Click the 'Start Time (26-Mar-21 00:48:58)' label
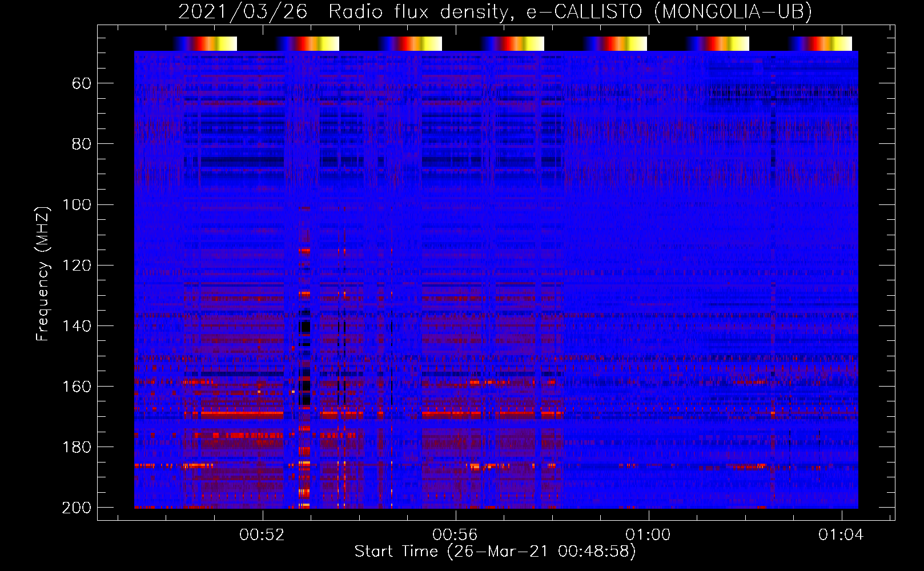Screen dimensions: 924x571 pyautogui.click(x=495, y=552)
